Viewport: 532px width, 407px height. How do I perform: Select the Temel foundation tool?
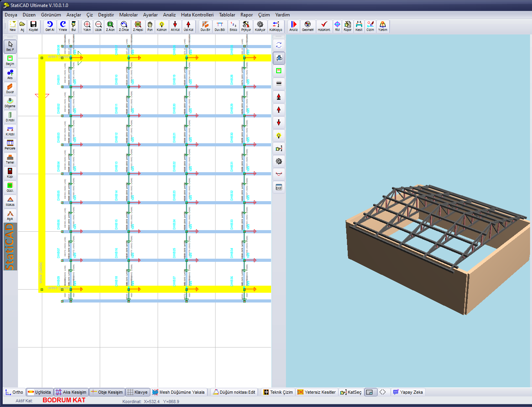10,159
